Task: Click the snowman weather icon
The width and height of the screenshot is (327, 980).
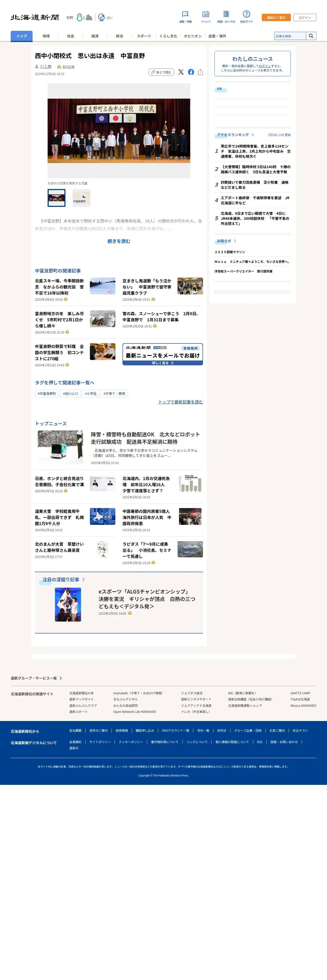Action: 79,17
